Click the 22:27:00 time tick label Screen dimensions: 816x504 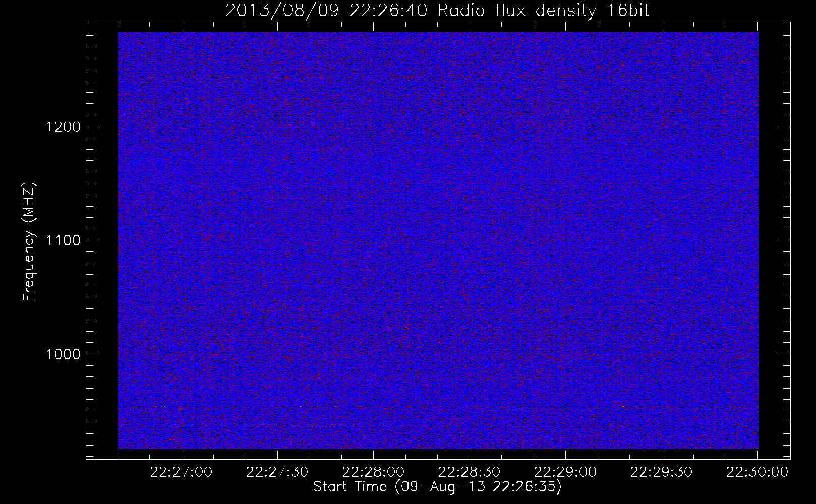[181, 472]
